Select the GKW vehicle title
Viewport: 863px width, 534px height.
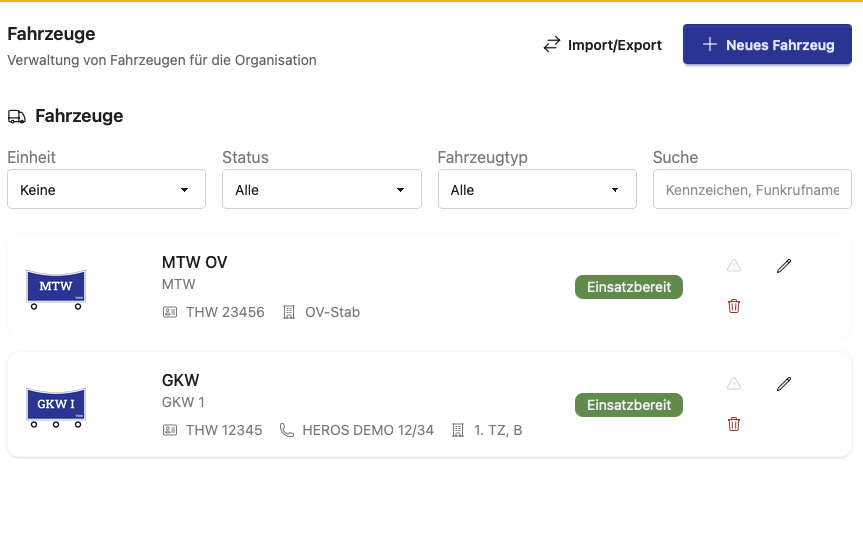pos(181,380)
